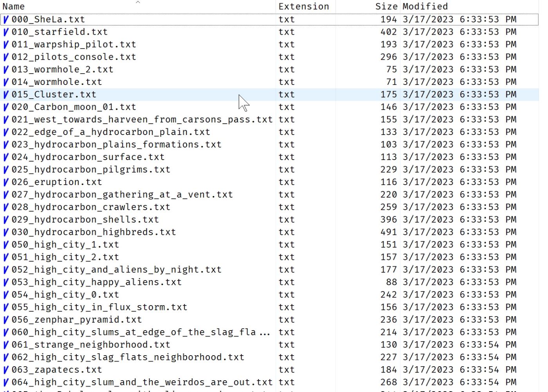Viewport: 548px width, 392px height.
Task: Select the 020_Carbon_moon_01.txt file
Action: click(x=74, y=107)
